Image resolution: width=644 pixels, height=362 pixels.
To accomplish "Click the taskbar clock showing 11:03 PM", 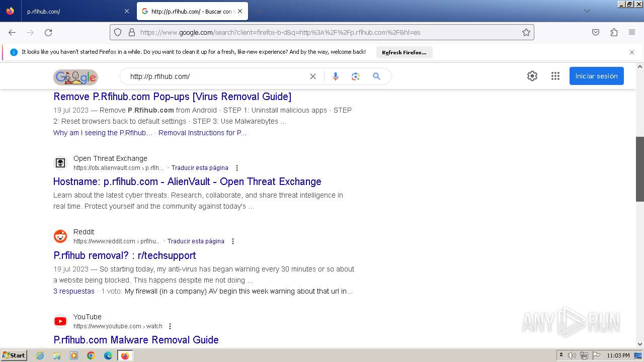I will tap(618, 355).
